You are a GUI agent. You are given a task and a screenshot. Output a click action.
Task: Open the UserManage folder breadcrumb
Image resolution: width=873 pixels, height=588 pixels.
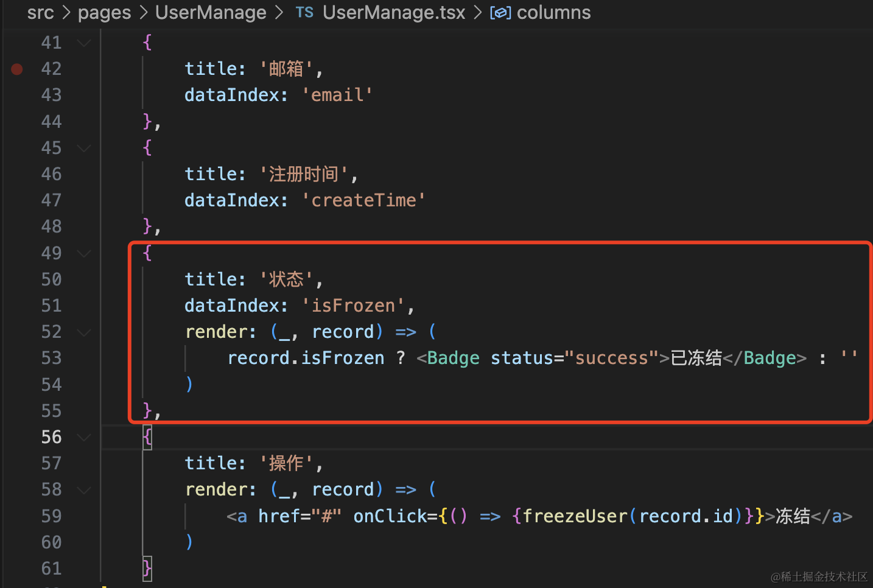click(211, 13)
